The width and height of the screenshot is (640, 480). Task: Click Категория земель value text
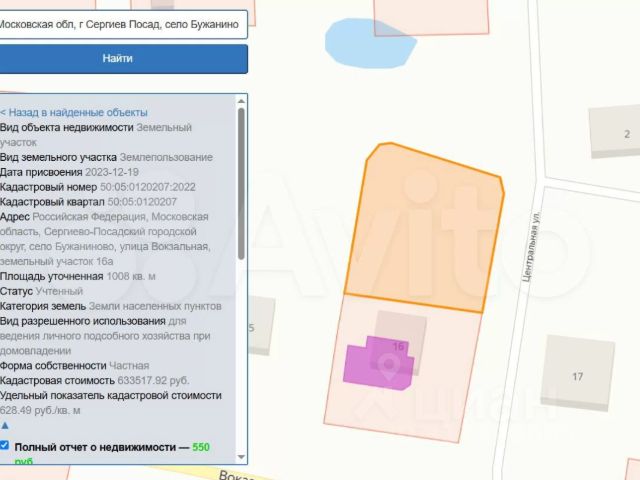pos(155,306)
